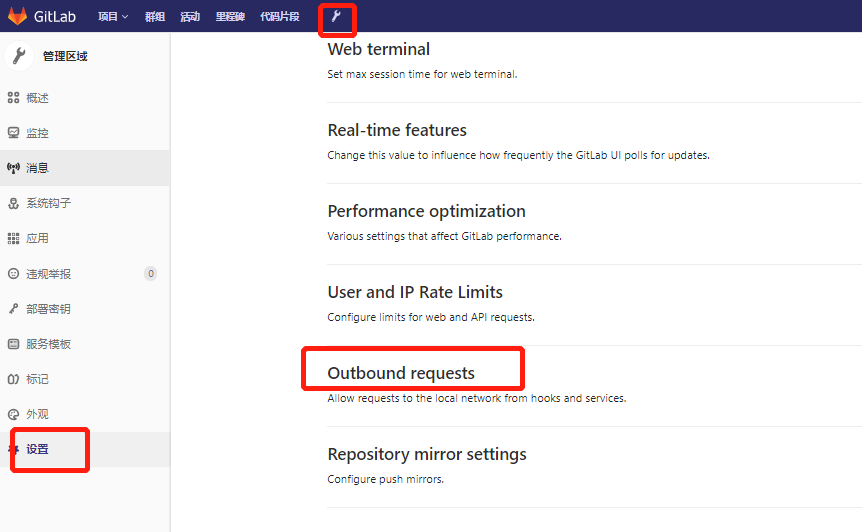Click the 外观 appearance palette icon
Image resolution: width=862 pixels, height=532 pixels.
pyautogui.click(x=13, y=414)
